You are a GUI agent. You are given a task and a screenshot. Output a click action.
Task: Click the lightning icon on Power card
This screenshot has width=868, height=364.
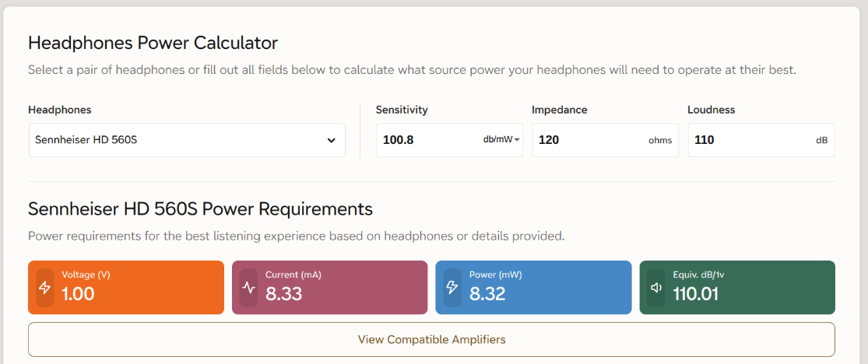(452, 288)
